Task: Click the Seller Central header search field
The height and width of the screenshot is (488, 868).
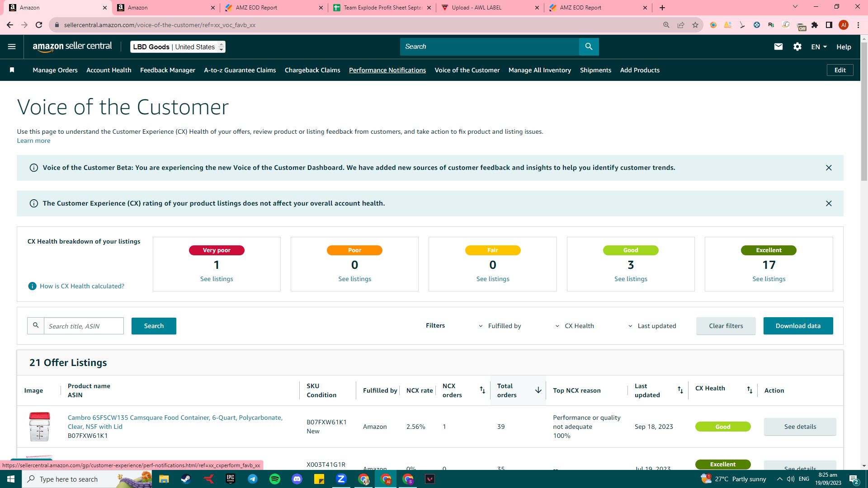Action: pos(490,47)
